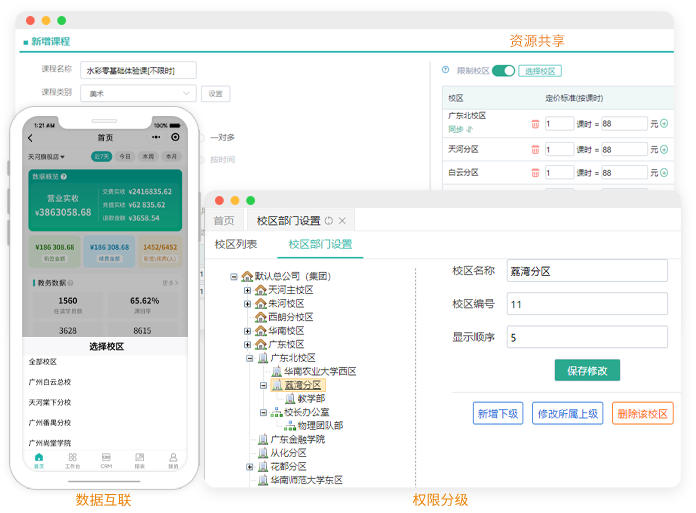Select 华南师范大学东区 node
696x513 pixels.
tap(307, 480)
